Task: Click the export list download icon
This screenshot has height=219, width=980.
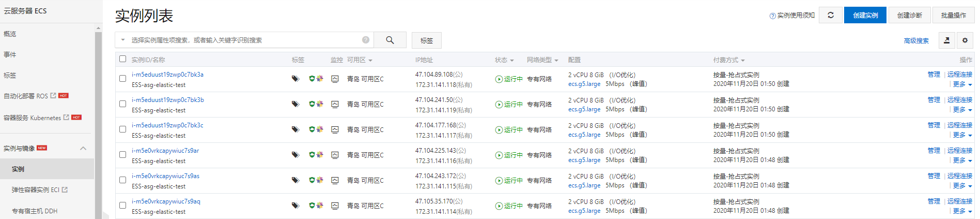Action: point(946,40)
